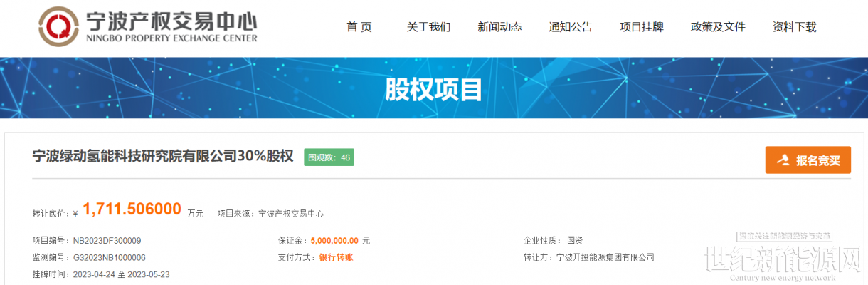Click the Ningbo Property Exchange Center logo
The height and width of the screenshot is (285, 868).
click(x=147, y=27)
